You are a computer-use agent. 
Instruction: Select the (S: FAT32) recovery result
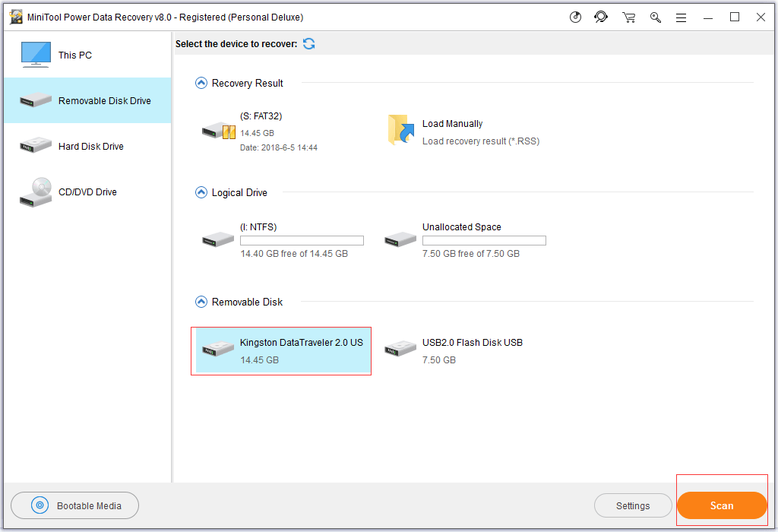(x=261, y=131)
